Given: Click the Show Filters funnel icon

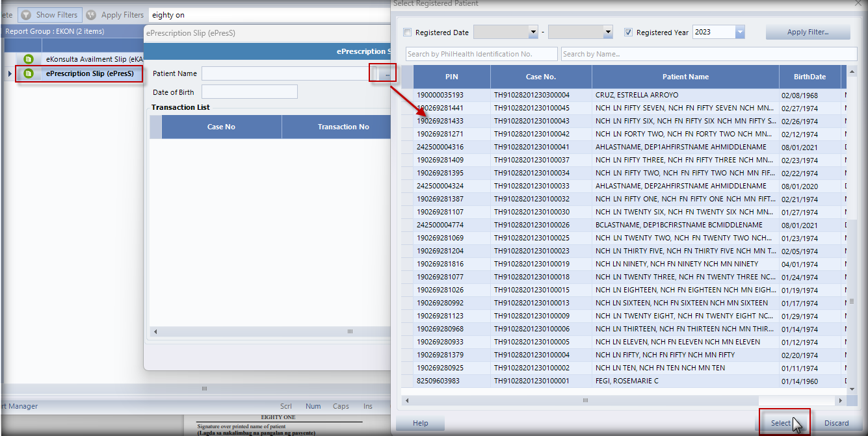Looking at the screenshot, I should tap(26, 15).
